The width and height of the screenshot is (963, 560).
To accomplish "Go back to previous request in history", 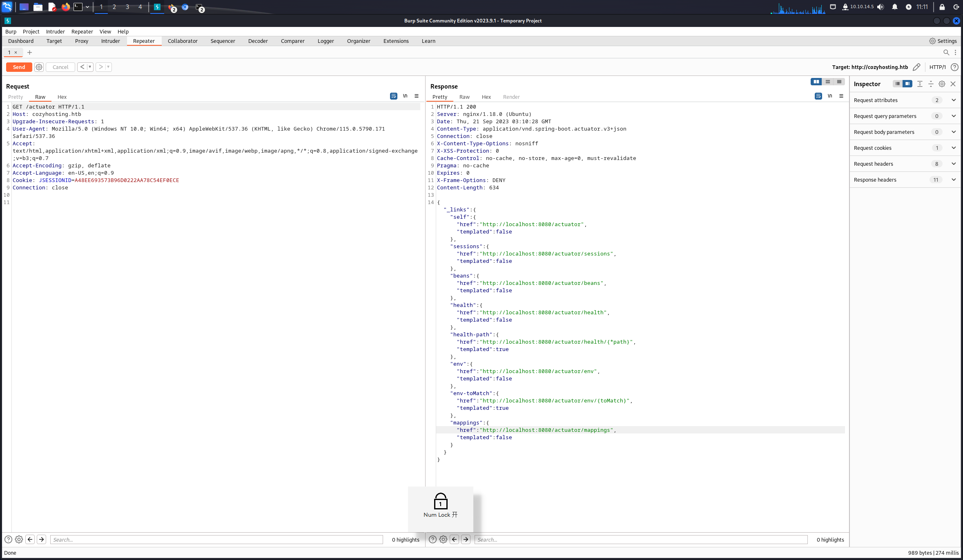I will (82, 67).
